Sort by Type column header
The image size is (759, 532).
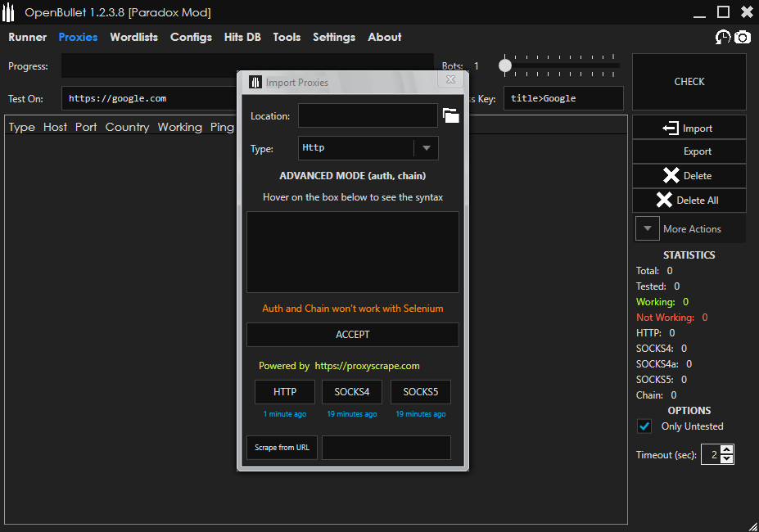point(22,127)
